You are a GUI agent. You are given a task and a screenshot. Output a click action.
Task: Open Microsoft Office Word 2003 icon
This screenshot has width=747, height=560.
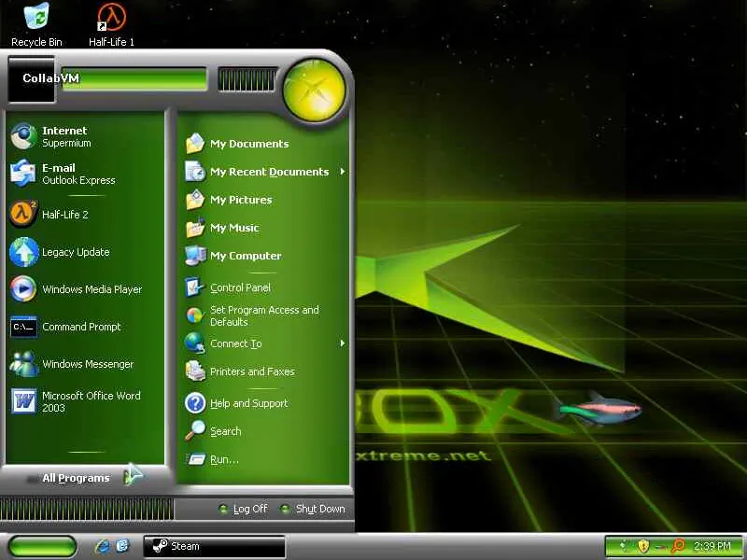tap(24, 401)
